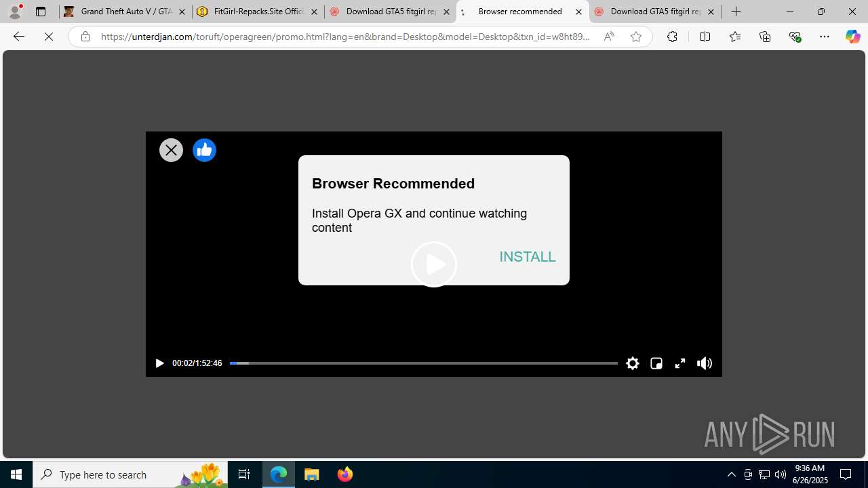The width and height of the screenshot is (868, 488).
Task: Open the Favorites list
Action: 734,37
